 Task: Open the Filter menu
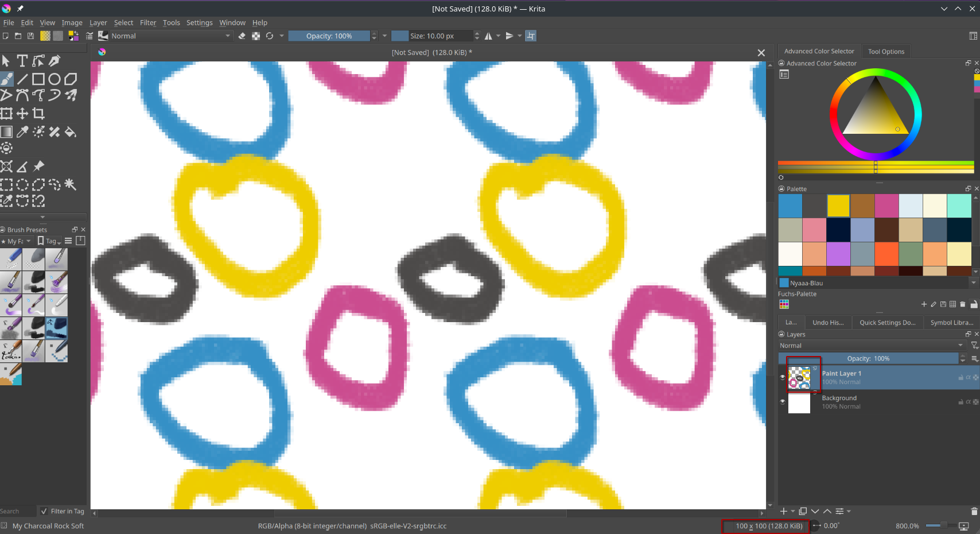tap(148, 22)
